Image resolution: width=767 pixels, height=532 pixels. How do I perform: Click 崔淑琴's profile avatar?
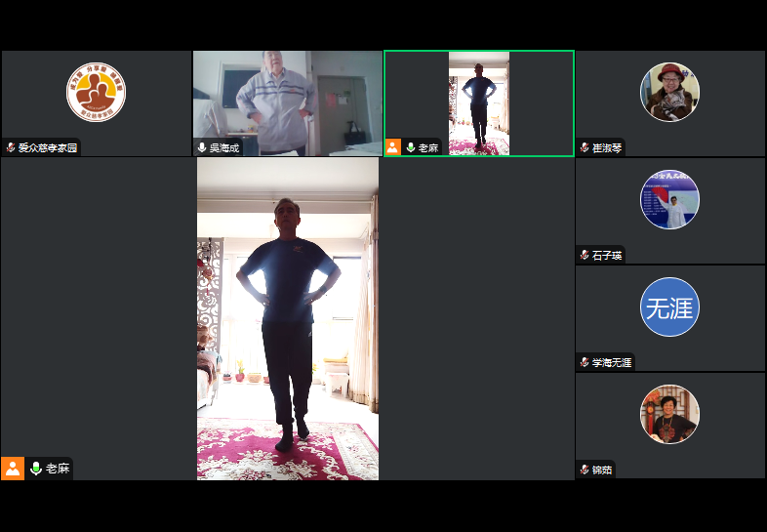pos(669,92)
